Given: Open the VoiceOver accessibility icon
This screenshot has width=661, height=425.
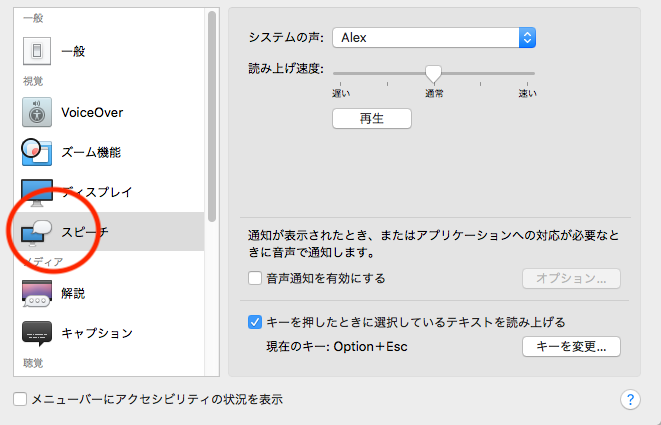Looking at the screenshot, I should tap(37, 112).
